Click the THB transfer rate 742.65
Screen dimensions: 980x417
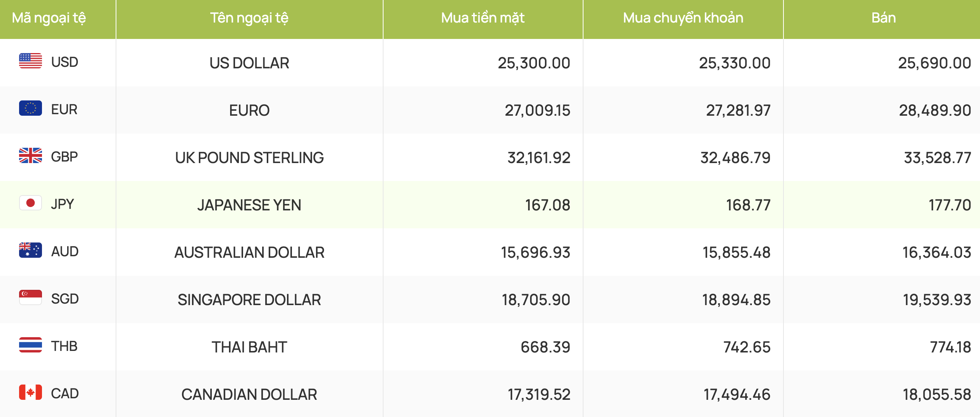click(x=747, y=347)
